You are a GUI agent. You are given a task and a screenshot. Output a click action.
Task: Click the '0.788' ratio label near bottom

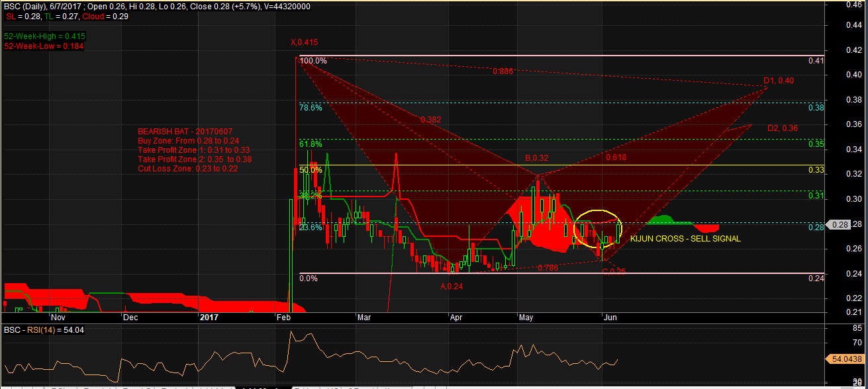point(548,268)
